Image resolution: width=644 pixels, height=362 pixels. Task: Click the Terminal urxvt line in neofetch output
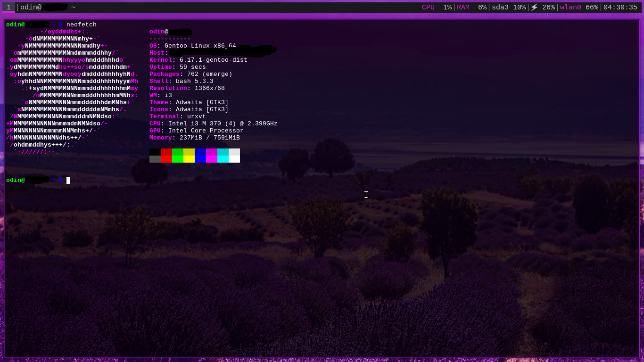[x=177, y=116]
